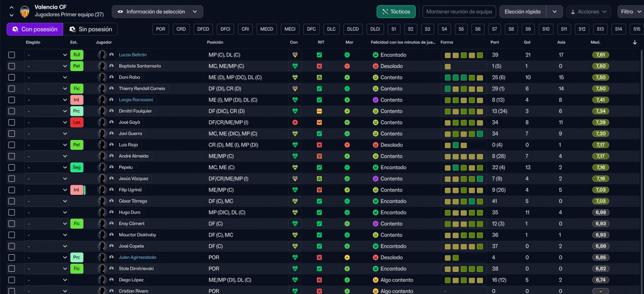Select the checkbox beside Javi Guerra
The height and width of the screenshot is (294, 644).
point(12,133)
